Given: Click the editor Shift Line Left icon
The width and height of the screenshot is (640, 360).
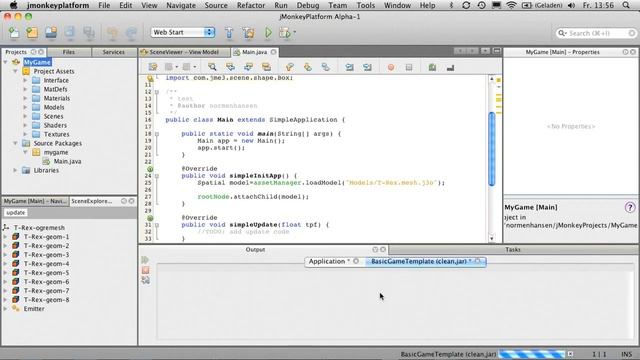Looking at the screenshot, I should coord(349,67).
